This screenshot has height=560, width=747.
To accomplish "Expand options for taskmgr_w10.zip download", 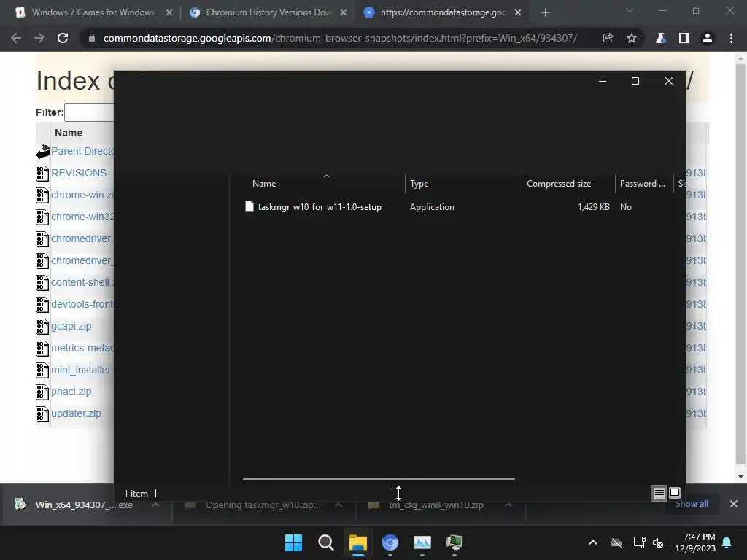I will [x=338, y=505].
